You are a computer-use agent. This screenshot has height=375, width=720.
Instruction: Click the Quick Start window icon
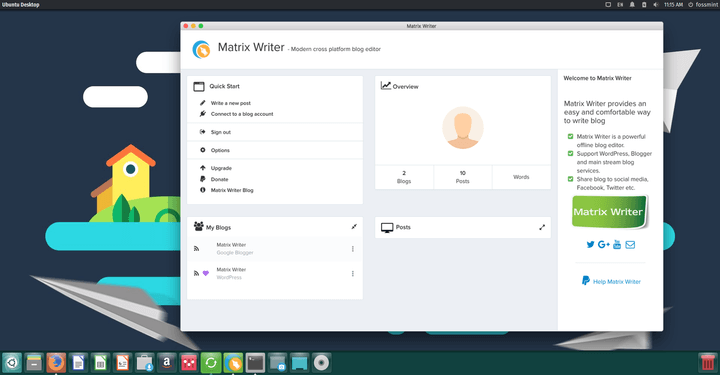[199, 86]
